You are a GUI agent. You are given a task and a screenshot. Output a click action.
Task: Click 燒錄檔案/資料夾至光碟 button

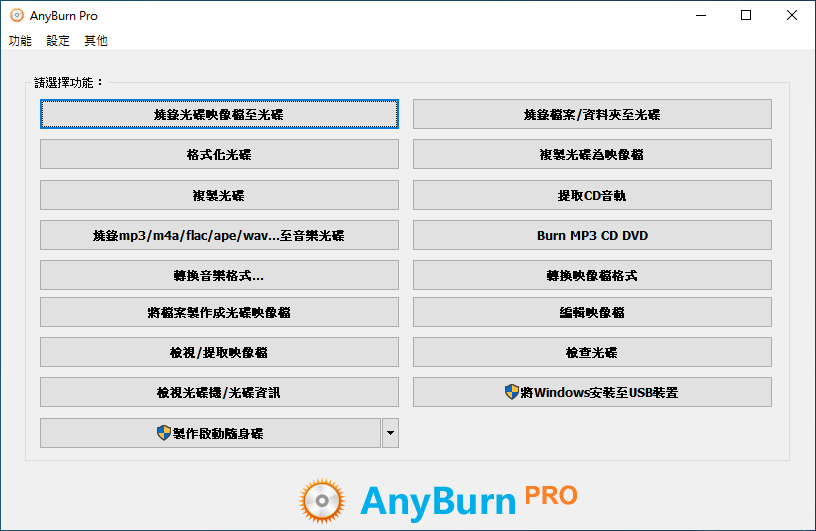tap(592, 114)
